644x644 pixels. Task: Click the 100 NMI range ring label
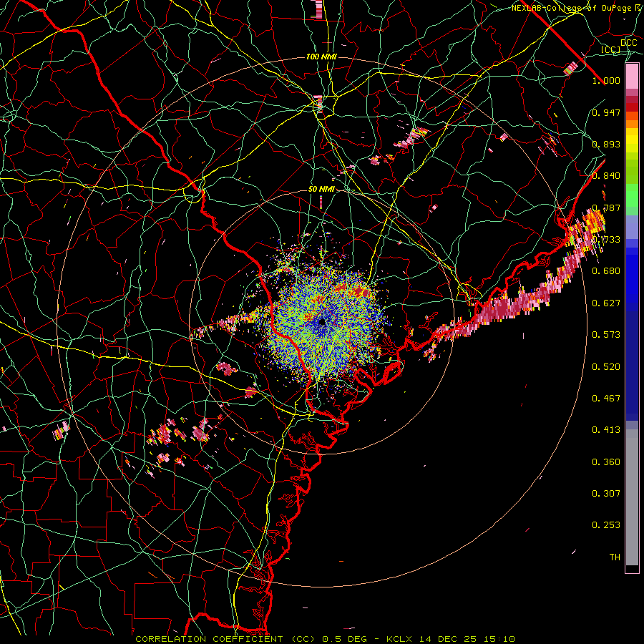point(321,57)
